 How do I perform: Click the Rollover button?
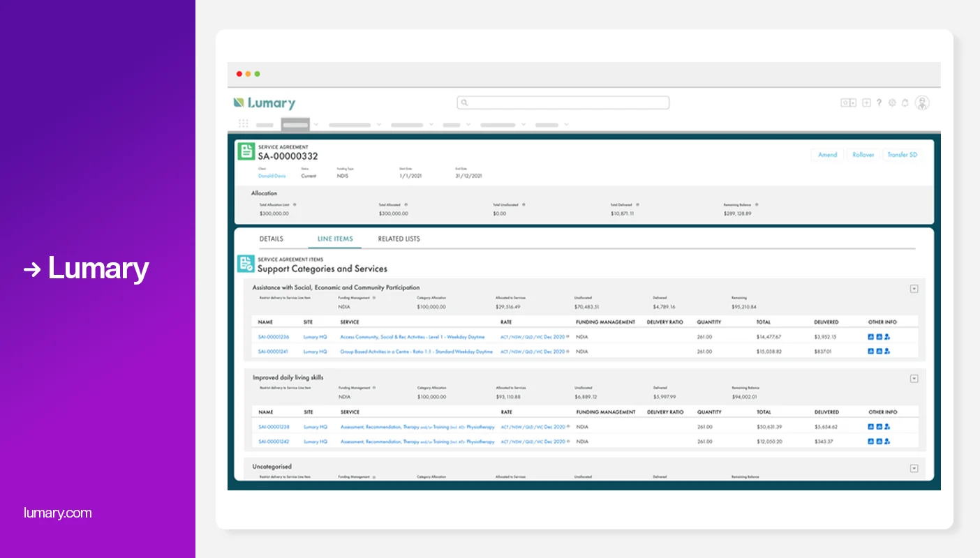tap(863, 155)
